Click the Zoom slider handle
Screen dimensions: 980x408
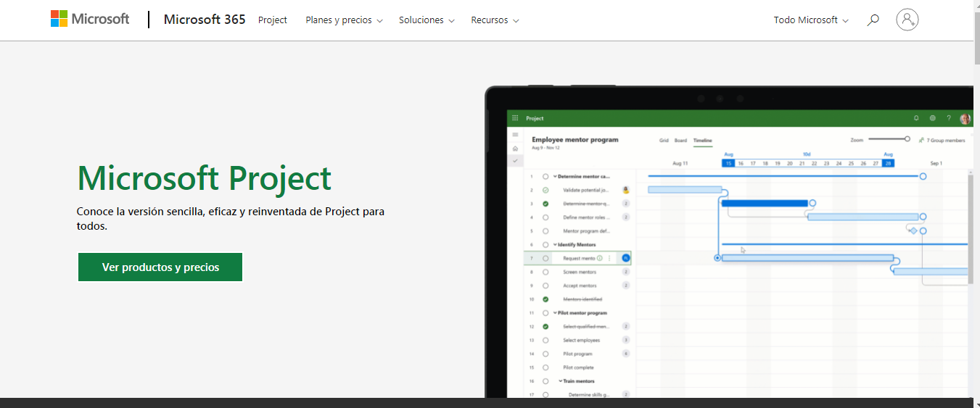click(x=907, y=138)
